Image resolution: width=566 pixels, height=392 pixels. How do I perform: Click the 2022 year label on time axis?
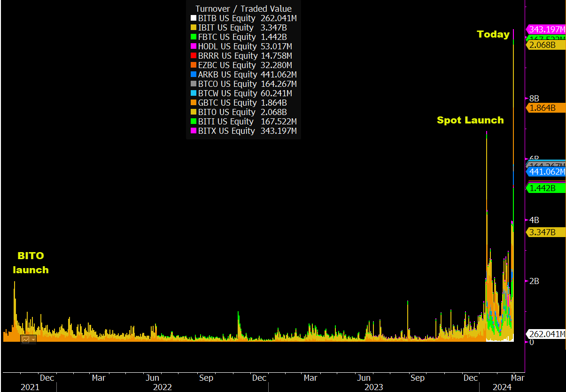click(x=162, y=387)
